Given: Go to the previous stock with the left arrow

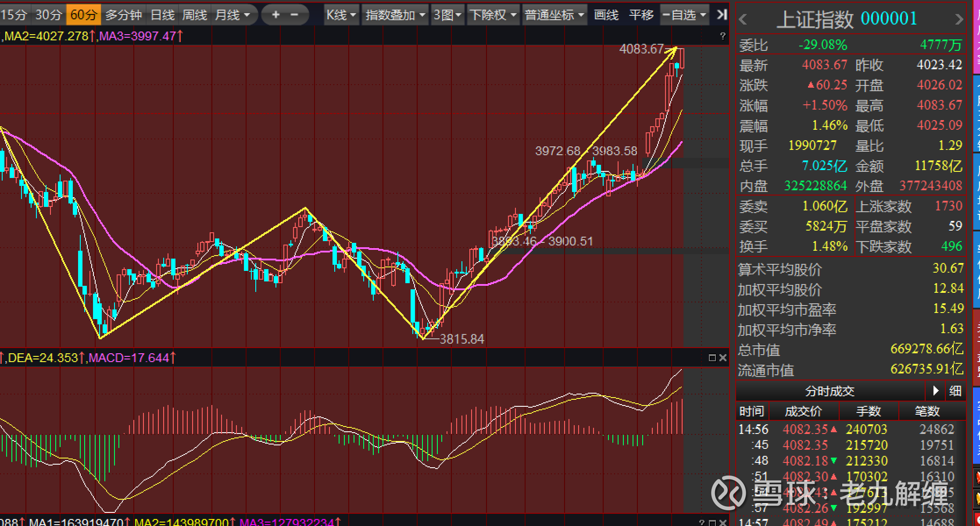Looking at the screenshot, I should 743,19.
